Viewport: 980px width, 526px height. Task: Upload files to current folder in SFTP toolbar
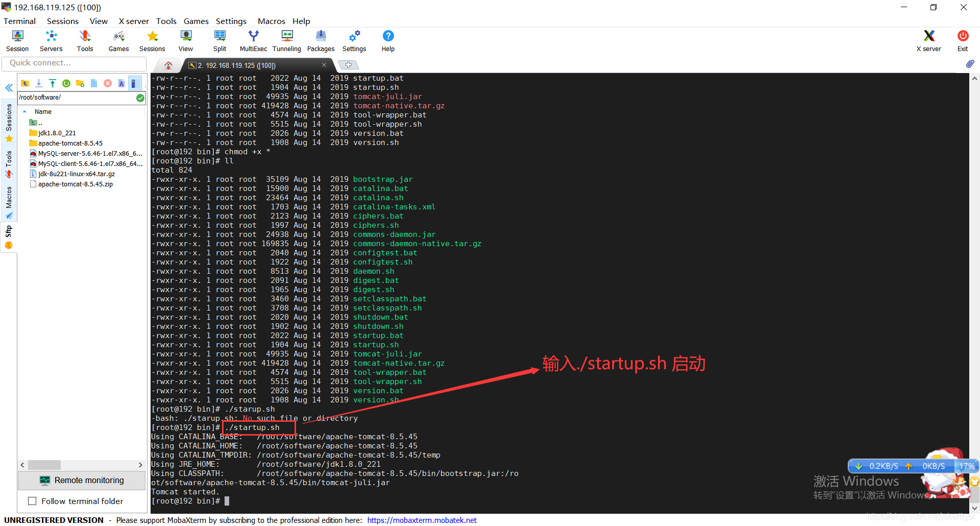tap(53, 83)
